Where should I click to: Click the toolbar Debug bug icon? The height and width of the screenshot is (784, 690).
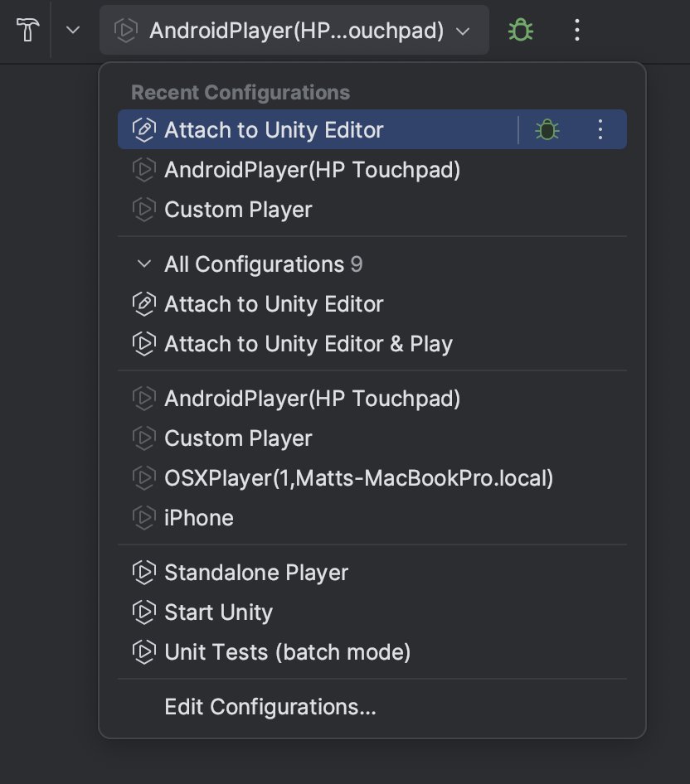(x=520, y=30)
